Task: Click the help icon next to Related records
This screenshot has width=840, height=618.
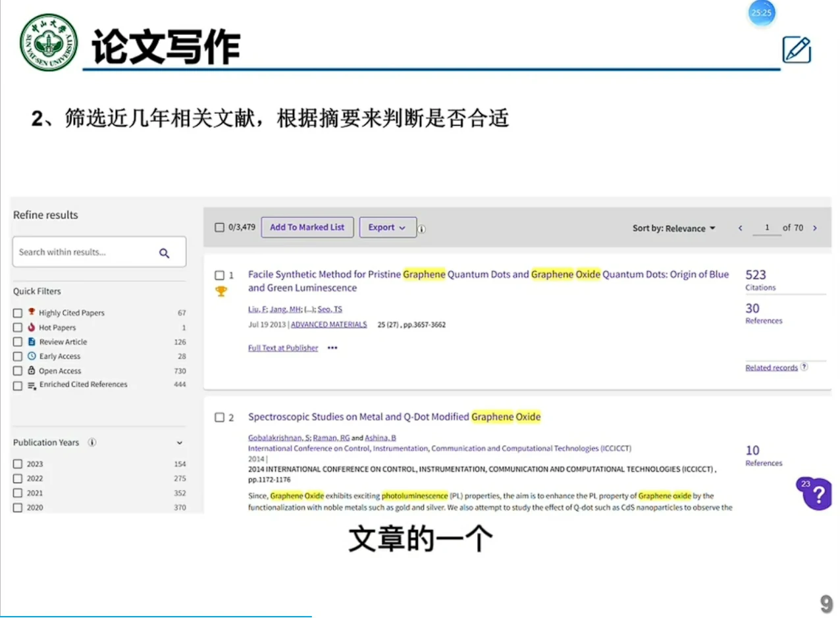Action: pos(804,367)
